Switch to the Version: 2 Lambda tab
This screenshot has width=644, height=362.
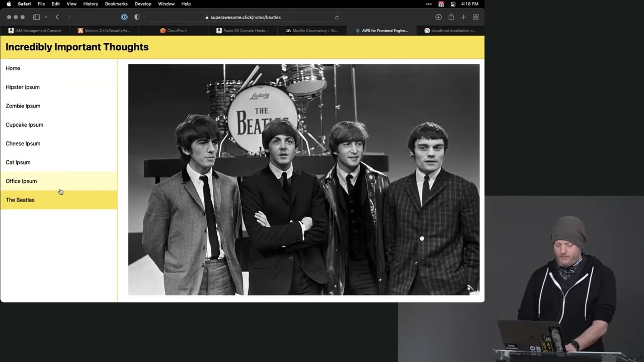104,31
